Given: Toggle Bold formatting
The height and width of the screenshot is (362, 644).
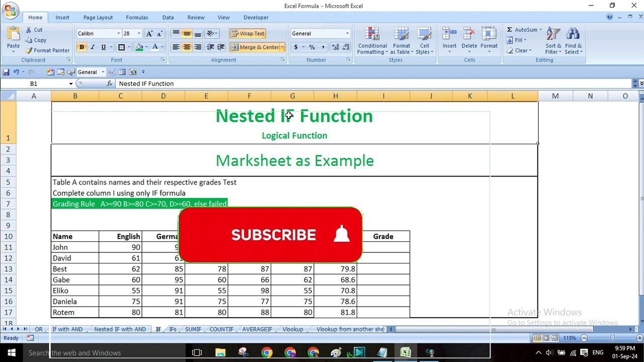Looking at the screenshot, I should [x=82, y=47].
